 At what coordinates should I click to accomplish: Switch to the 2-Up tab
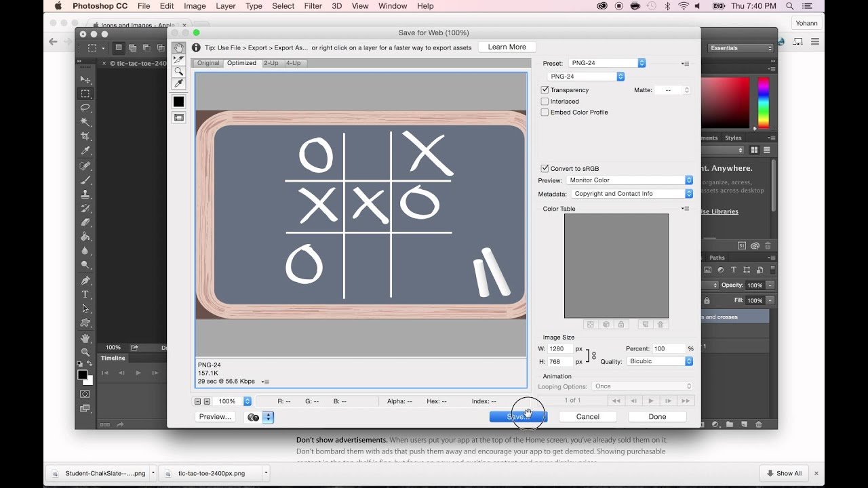point(271,63)
